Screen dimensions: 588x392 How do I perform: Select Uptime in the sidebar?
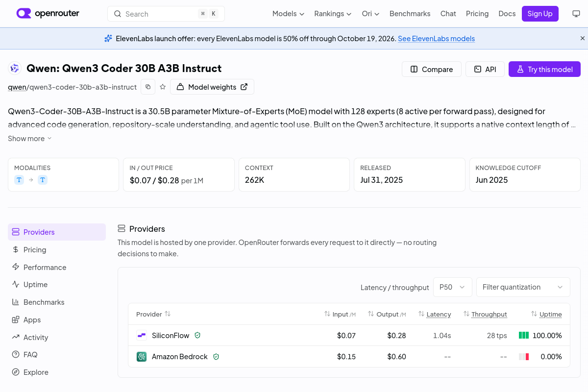pyautogui.click(x=57, y=285)
